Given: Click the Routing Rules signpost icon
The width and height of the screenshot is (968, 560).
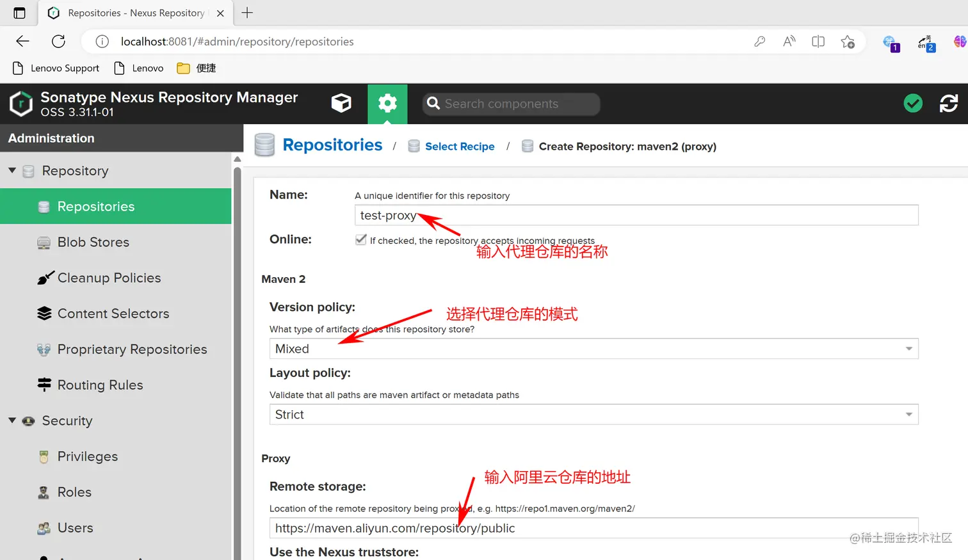Looking at the screenshot, I should (x=44, y=385).
